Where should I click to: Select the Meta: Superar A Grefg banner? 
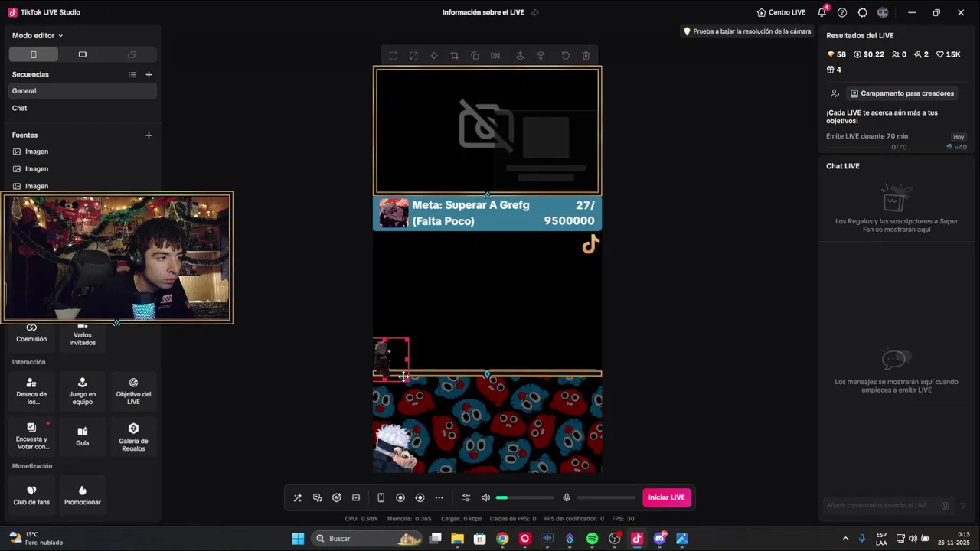pos(487,214)
